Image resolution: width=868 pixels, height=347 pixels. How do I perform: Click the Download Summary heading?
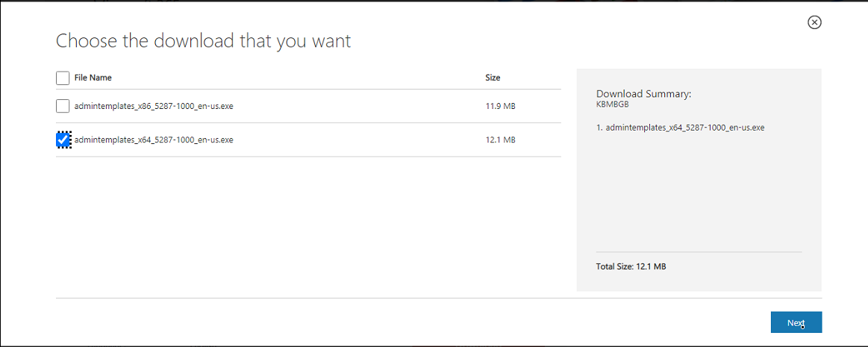click(x=644, y=93)
